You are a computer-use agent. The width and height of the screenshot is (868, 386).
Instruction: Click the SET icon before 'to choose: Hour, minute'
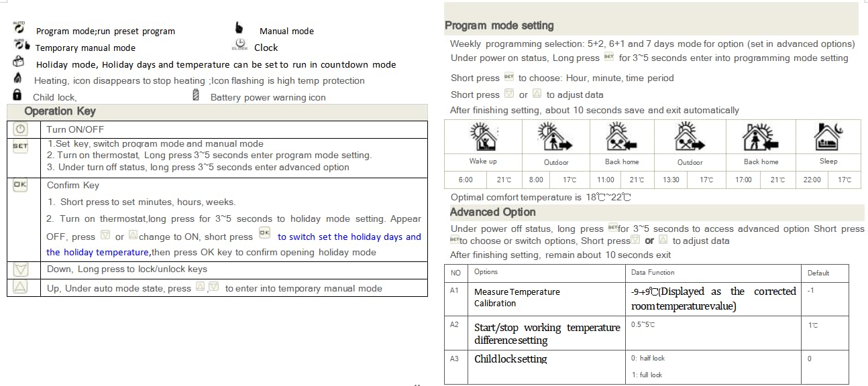tap(508, 78)
